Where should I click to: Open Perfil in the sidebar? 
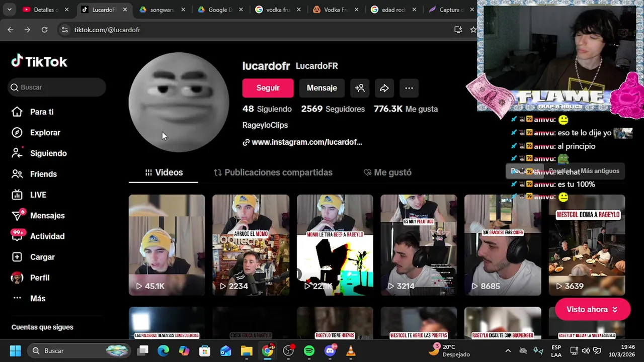point(31,278)
